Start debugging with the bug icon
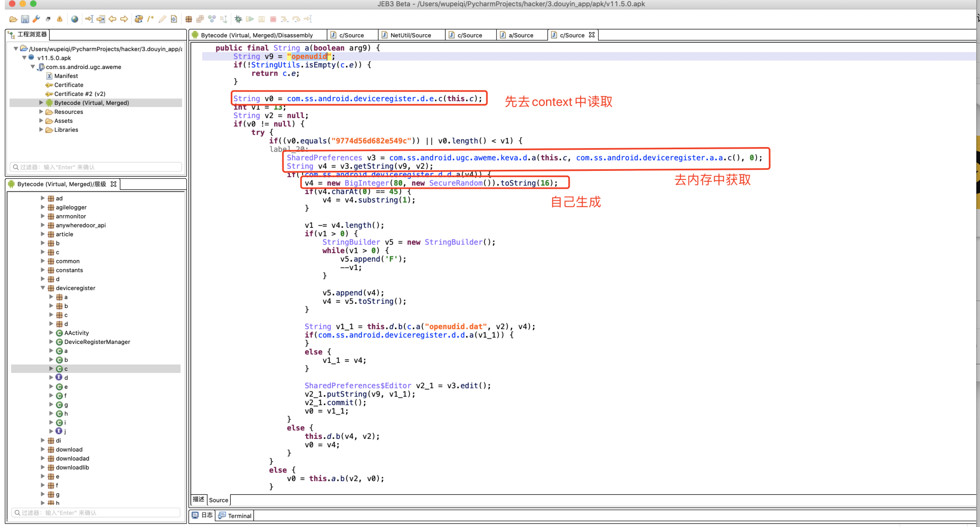Image resolution: width=980 pixels, height=527 pixels. pos(238,19)
